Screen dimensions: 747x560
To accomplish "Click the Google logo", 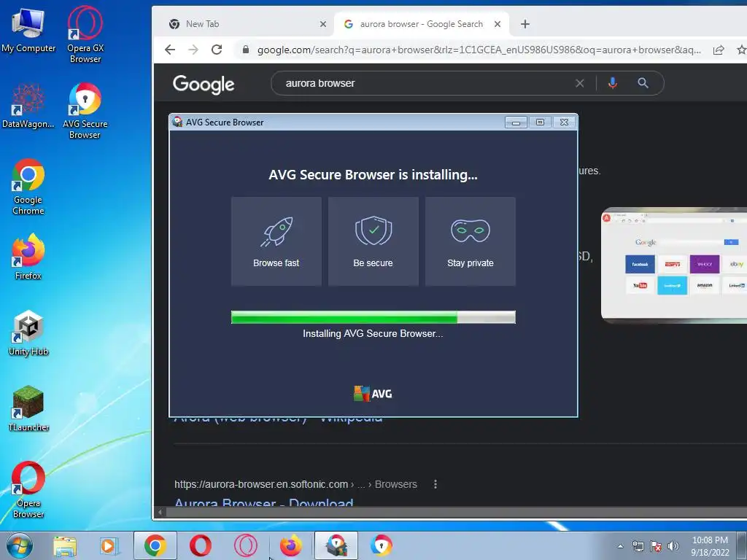I will click(204, 85).
